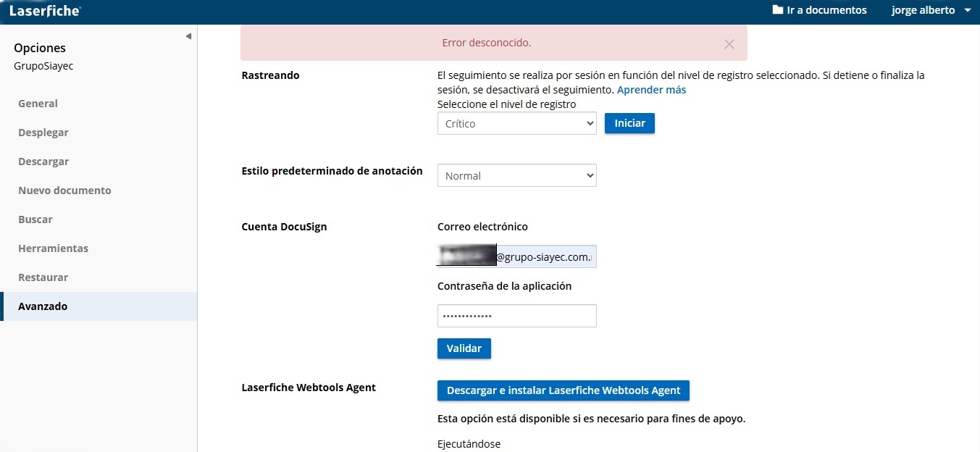Image resolution: width=980 pixels, height=452 pixels.
Task: Dismiss the Error desconocido alert
Action: 729,44
